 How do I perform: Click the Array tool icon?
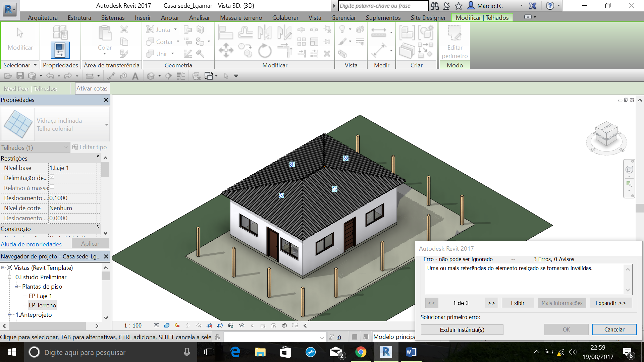[x=302, y=42]
